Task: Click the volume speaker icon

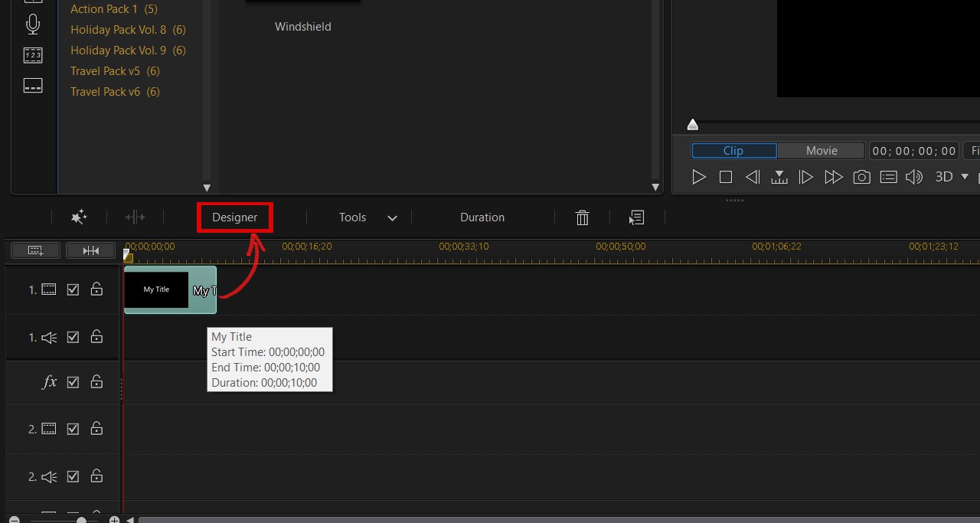Action: pyautogui.click(x=914, y=177)
